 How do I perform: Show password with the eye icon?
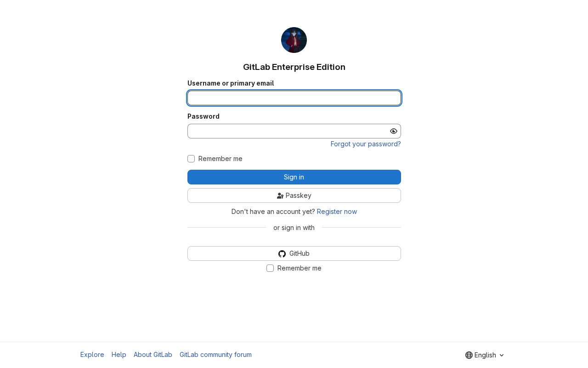point(394,131)
